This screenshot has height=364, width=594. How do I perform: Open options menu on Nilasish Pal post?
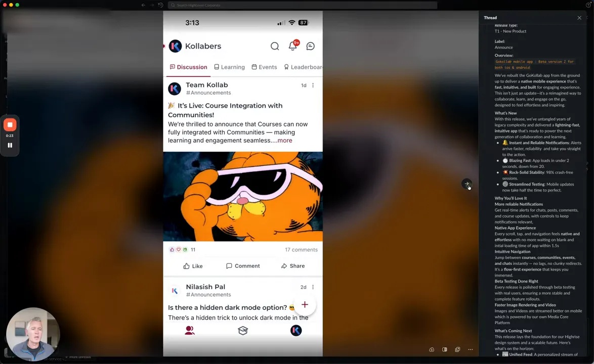tap(313, 287)
